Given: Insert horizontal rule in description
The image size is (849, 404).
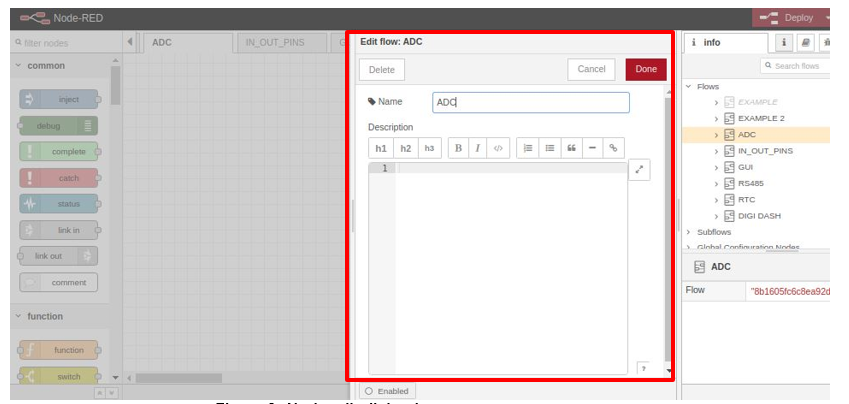Looking at the screenshot, I should (592, 148).
